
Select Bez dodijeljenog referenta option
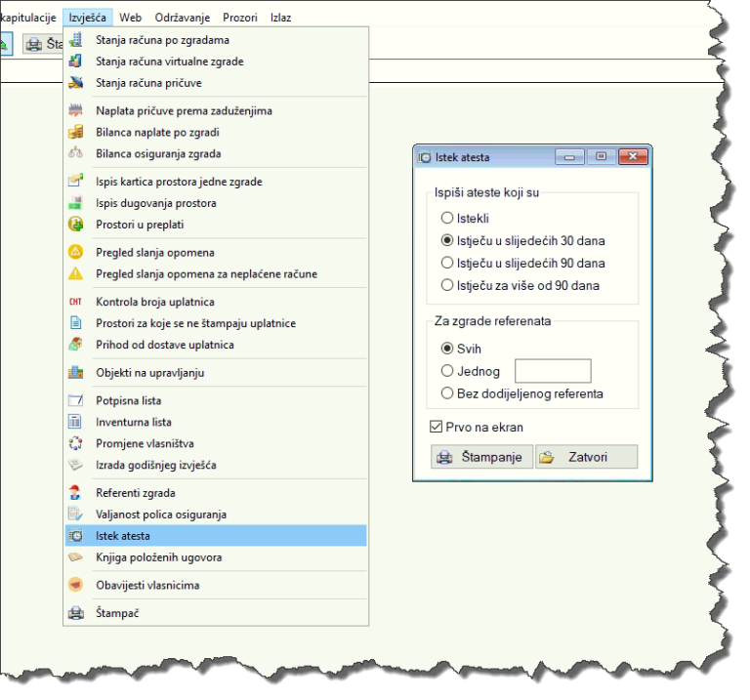click(x=446, y=393)
